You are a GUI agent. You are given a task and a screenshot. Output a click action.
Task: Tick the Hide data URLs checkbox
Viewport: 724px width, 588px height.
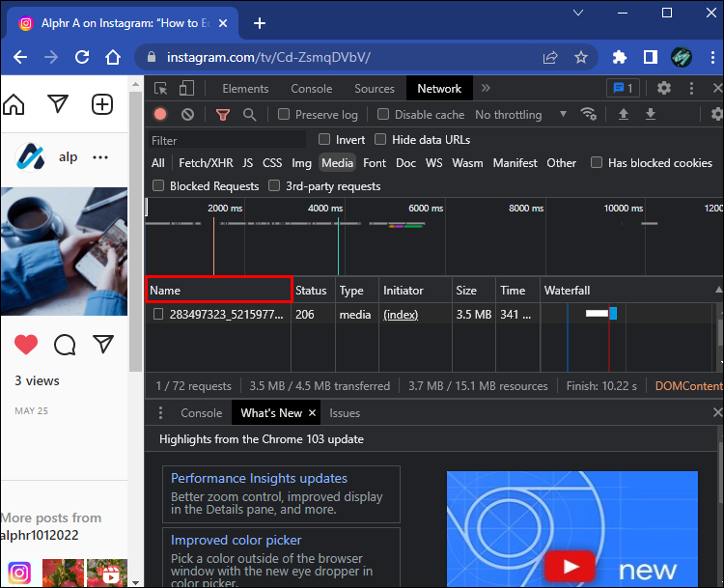[x=380, y=140]
